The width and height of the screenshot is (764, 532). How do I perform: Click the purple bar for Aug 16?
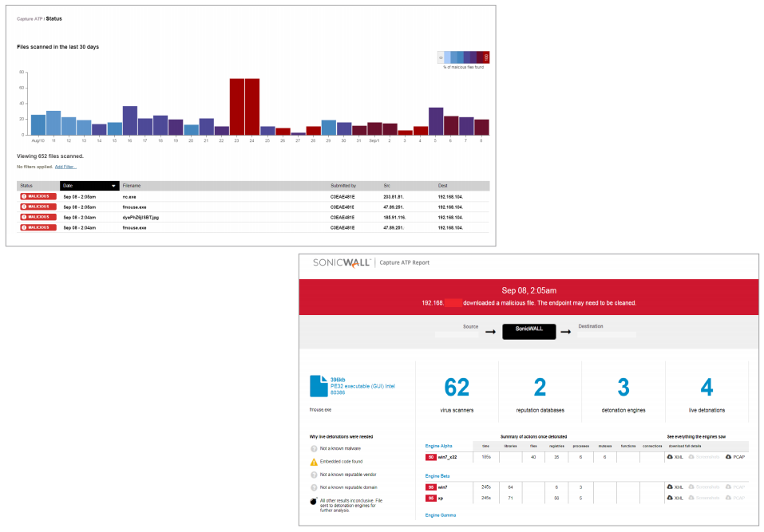129,120
